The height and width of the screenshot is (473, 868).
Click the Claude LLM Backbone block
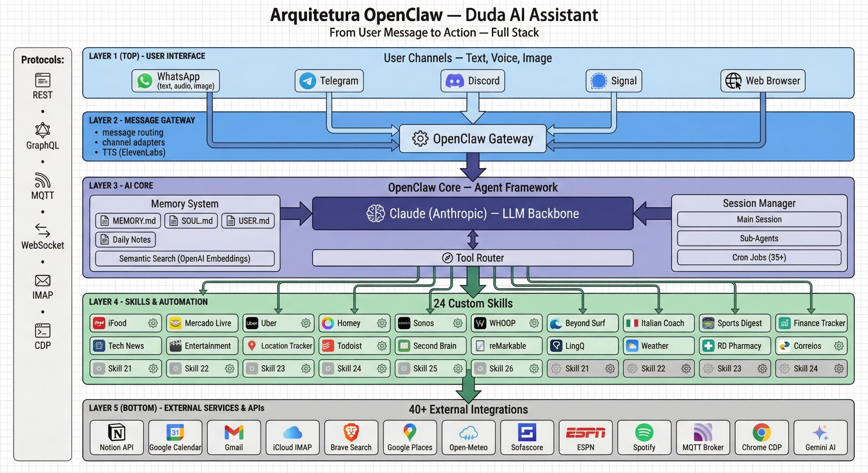[473, 213]
